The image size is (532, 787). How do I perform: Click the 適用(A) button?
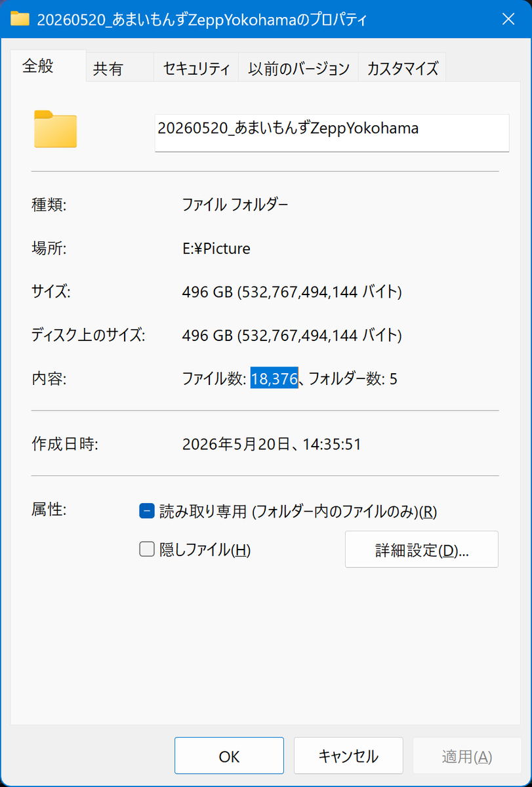(466, 756)
